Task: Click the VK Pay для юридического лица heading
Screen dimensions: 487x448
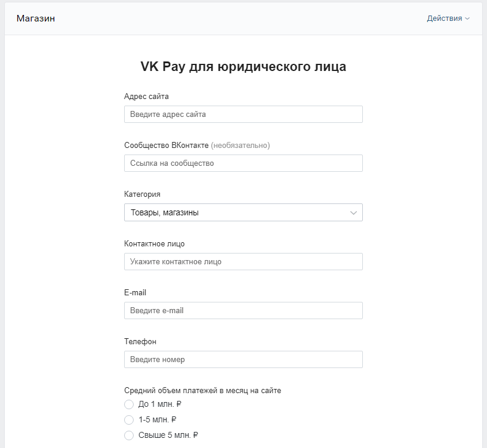Action: point(243,66)
